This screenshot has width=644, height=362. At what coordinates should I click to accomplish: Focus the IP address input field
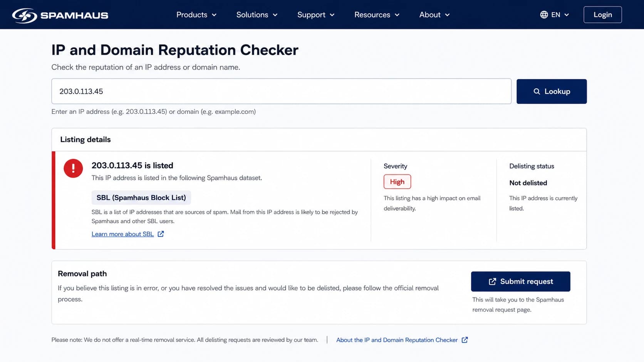(281, 91)
